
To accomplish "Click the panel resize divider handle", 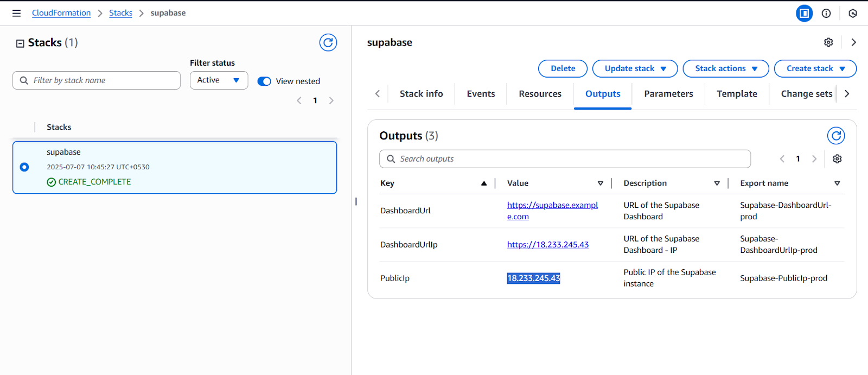I will pyautogui.click(x=356, y=201).
